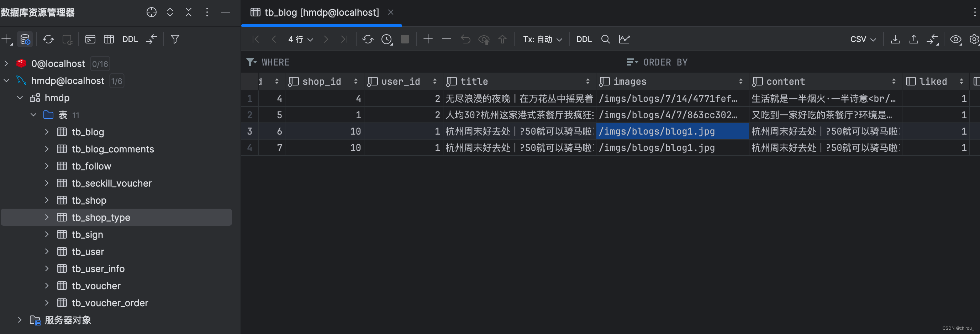Select tb_follow table in the tree
980x334 pixels.
click(x=91, y=166)
